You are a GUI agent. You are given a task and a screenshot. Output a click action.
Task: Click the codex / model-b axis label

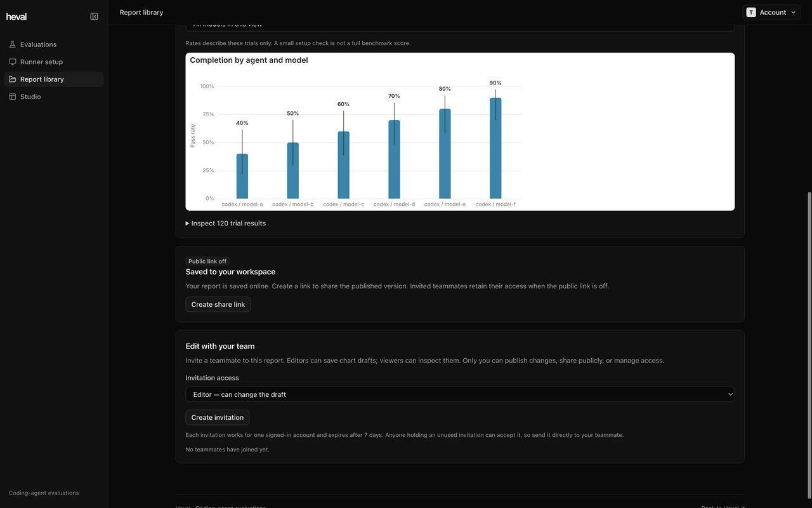[x=293, y=204]
